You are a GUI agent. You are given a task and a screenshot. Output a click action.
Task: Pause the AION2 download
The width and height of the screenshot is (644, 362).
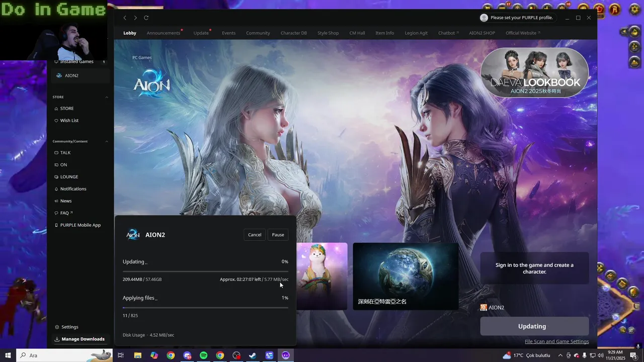tap(278, 235)
